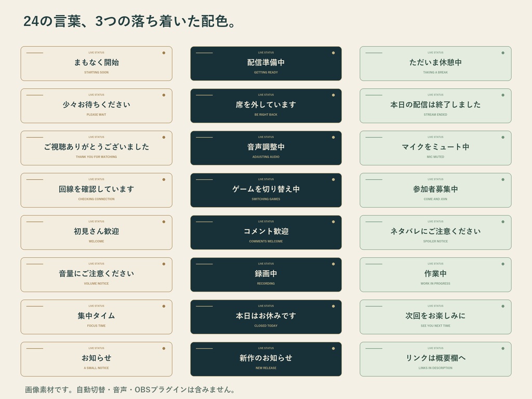The width and height of the screenshot is (532, 399).
Task: Click the FOCUS TIME subtitle
Action: [96, 326]
